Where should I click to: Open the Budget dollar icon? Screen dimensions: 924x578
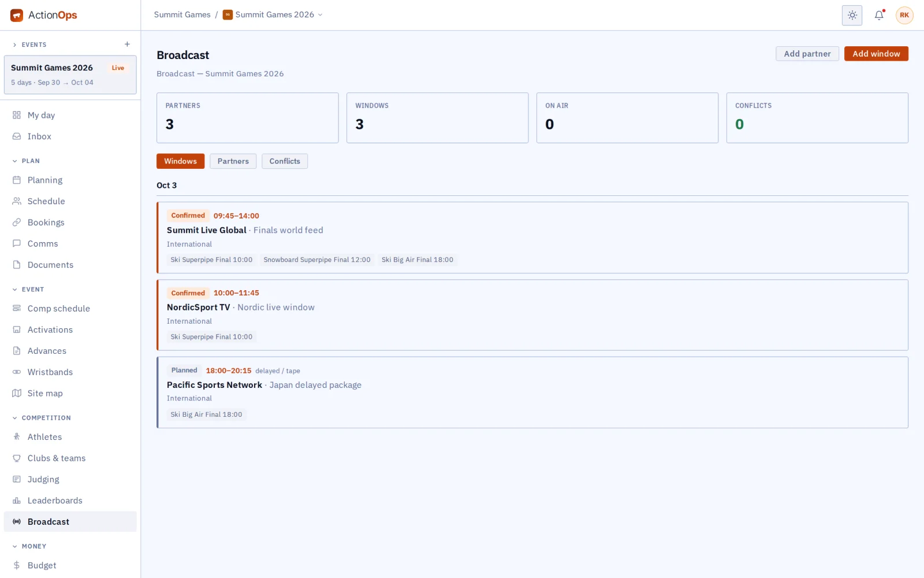[x=17, y=565]
